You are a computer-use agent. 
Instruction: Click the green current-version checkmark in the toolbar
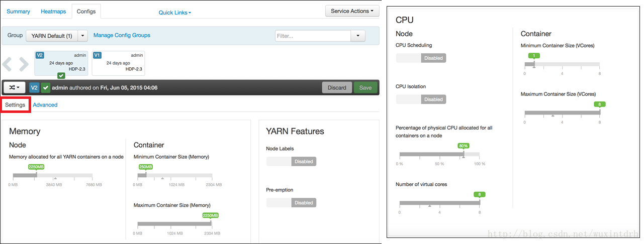[x=46, y=87]
